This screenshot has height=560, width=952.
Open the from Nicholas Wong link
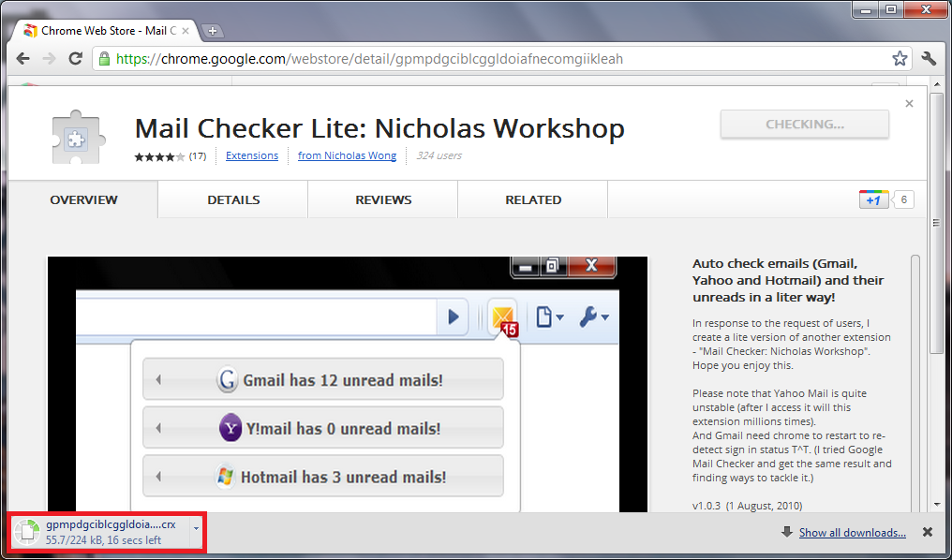348,156
